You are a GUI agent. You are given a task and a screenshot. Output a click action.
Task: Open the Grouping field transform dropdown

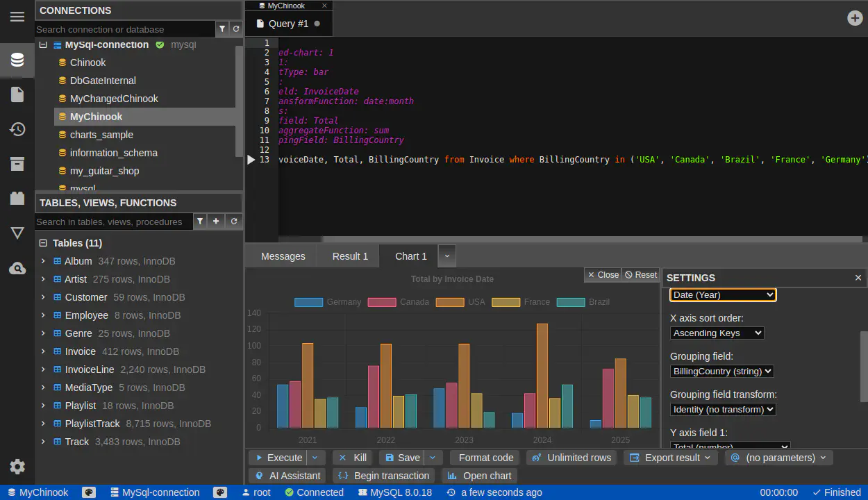pyautogui.click(x=723, y=410)
